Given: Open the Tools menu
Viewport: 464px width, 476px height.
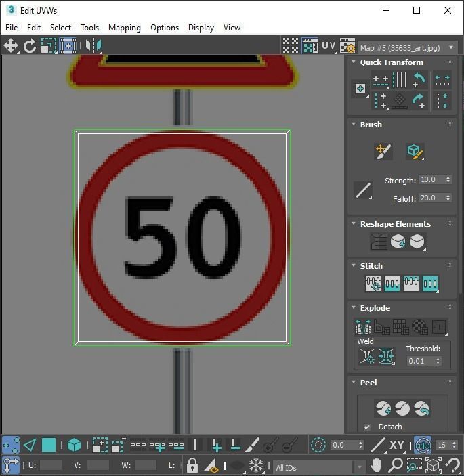Looking at the screenshot, I should pyautogui.click(x=89, y=28).
